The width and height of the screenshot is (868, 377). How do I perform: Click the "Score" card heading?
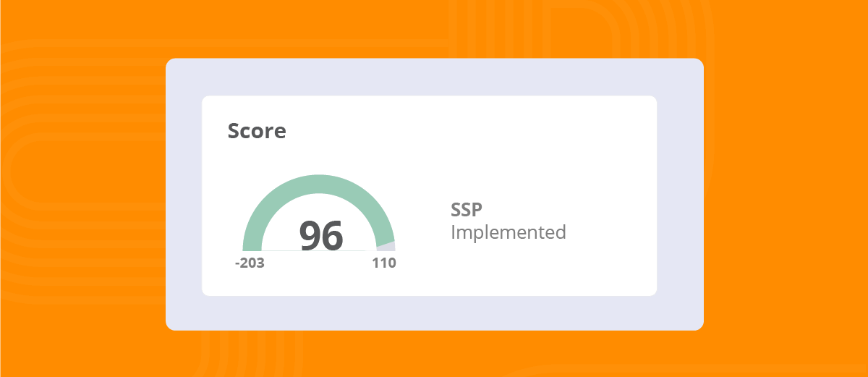point(257,131)
